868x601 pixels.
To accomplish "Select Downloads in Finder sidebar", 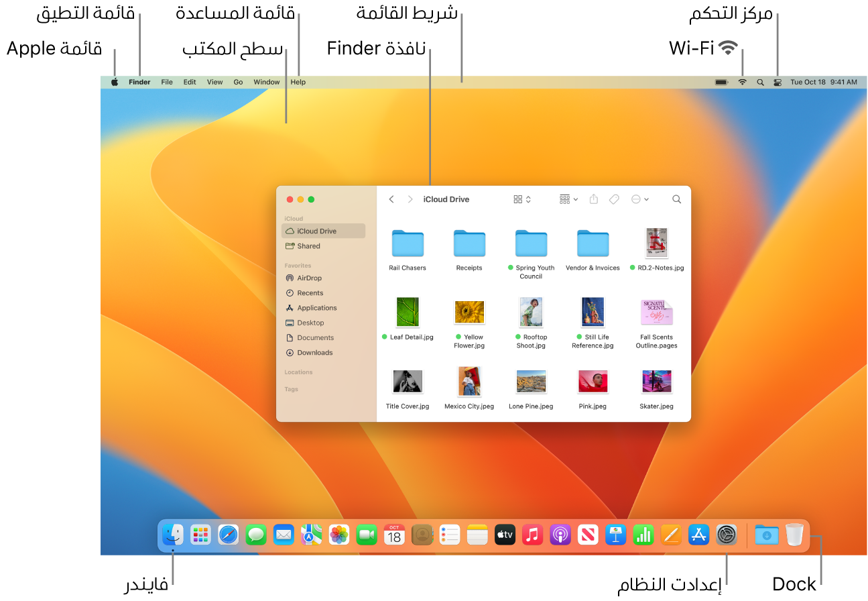I will point(324,352).
